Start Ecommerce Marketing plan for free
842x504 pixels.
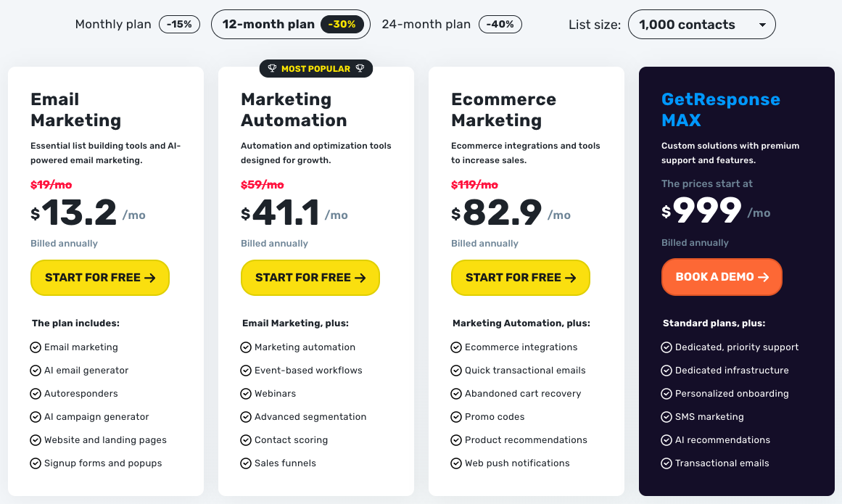click(x=521, y=278)
